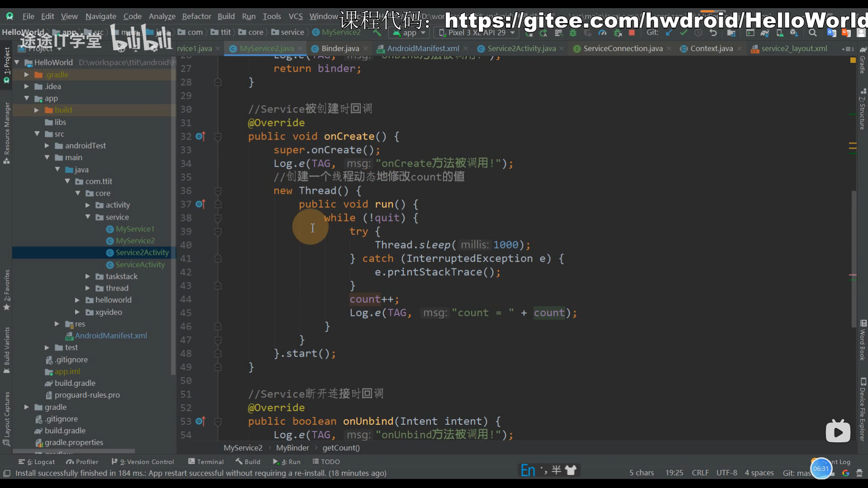Click the tool windows icon in status bar corner
Viewport: 868px width, 488px height.
coord(7,473)
